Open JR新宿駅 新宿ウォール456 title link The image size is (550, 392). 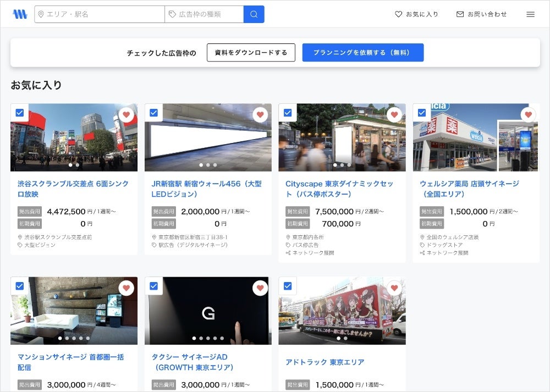(x=207, y=189)
